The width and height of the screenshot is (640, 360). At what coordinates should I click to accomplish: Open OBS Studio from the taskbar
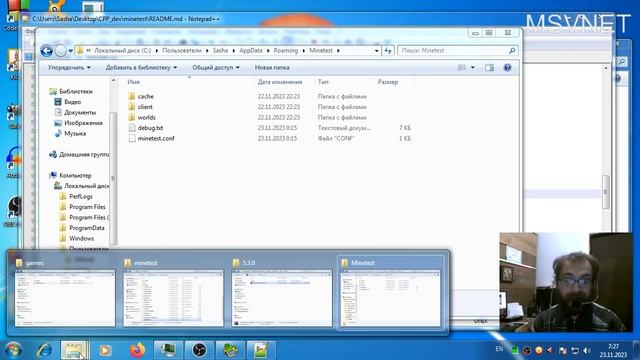coord(199,351)
